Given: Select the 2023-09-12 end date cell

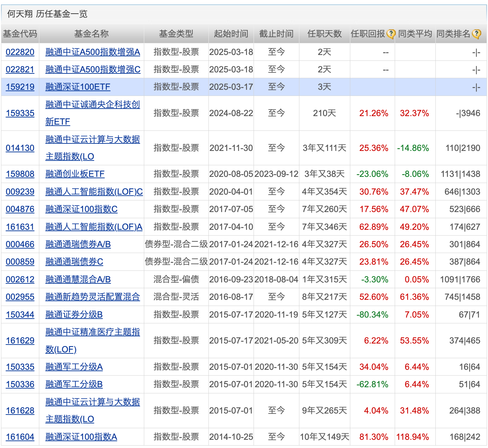Looking at the screenshot, I should 276,174.
